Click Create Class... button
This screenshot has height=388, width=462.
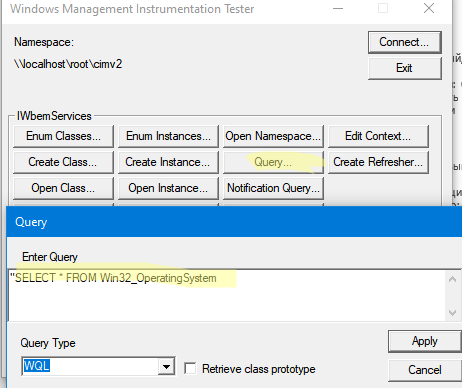coord(63,162)
